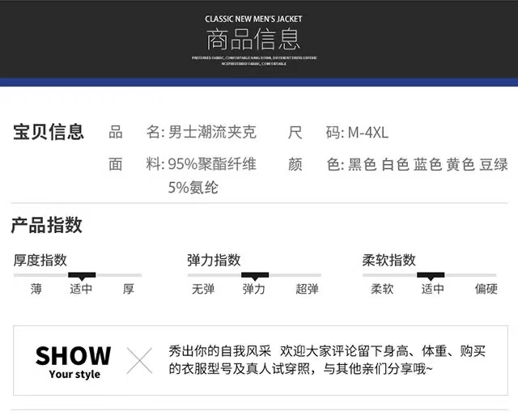Viewport: 518px width, 420px height.
Task: Click the SHOW Your style logo
Action: pyautogui.click(x=74, y=361)
